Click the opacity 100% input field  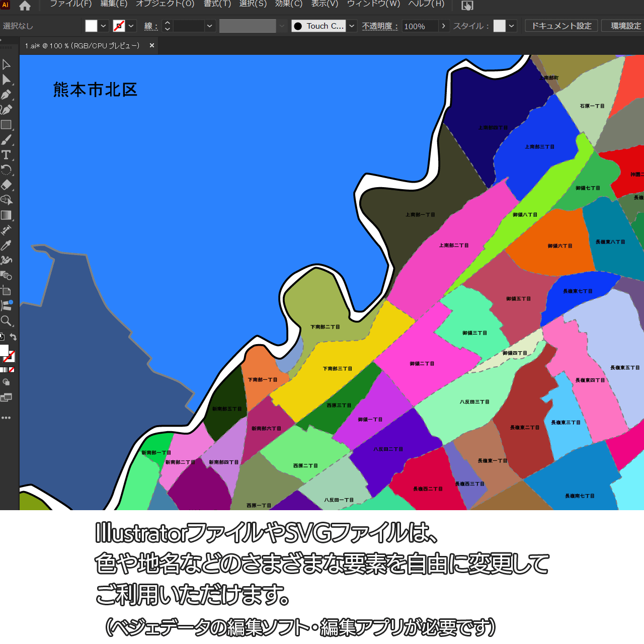click(x=420, y=26)
